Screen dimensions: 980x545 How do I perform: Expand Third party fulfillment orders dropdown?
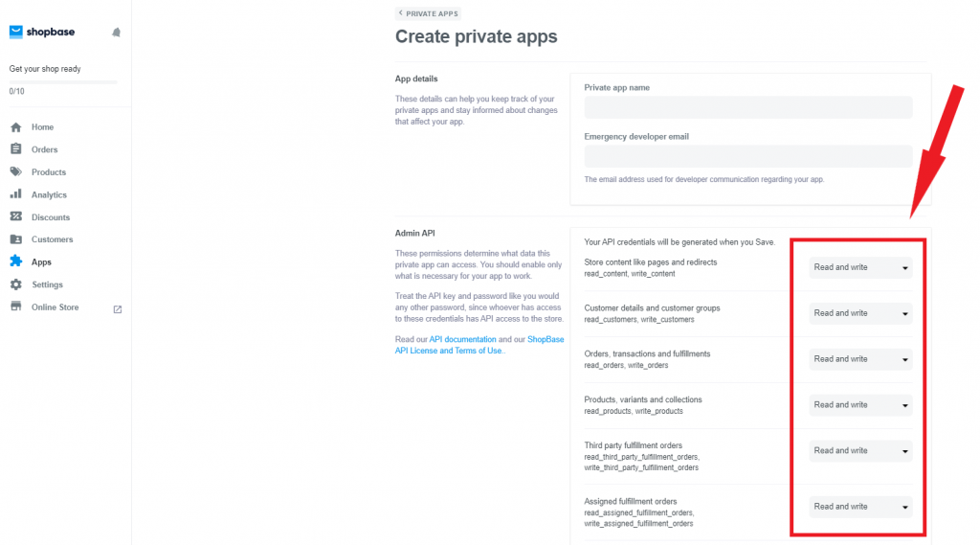pos(860,450)
